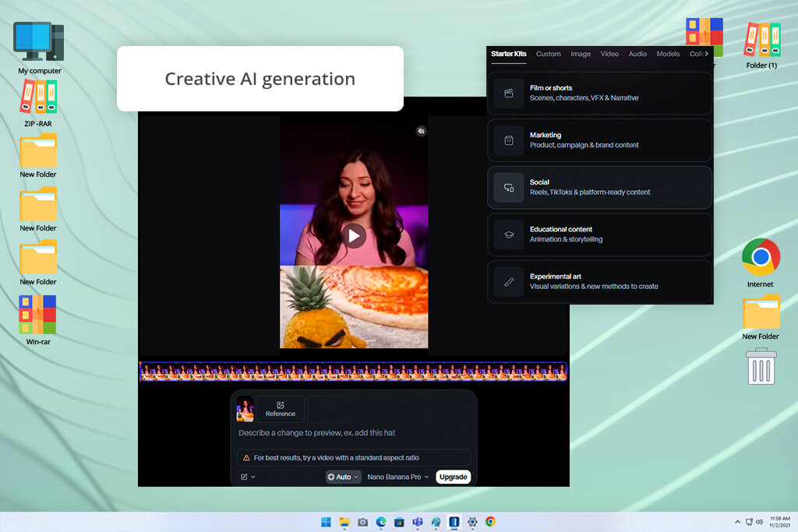
Task: Click the Film or shorts clapperboard icon
Action: 508,93
